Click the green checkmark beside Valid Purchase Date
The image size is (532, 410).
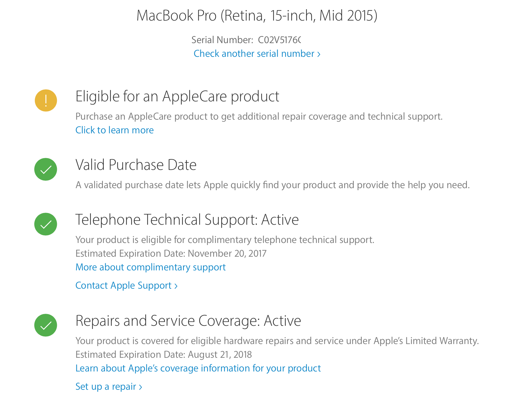46,169
